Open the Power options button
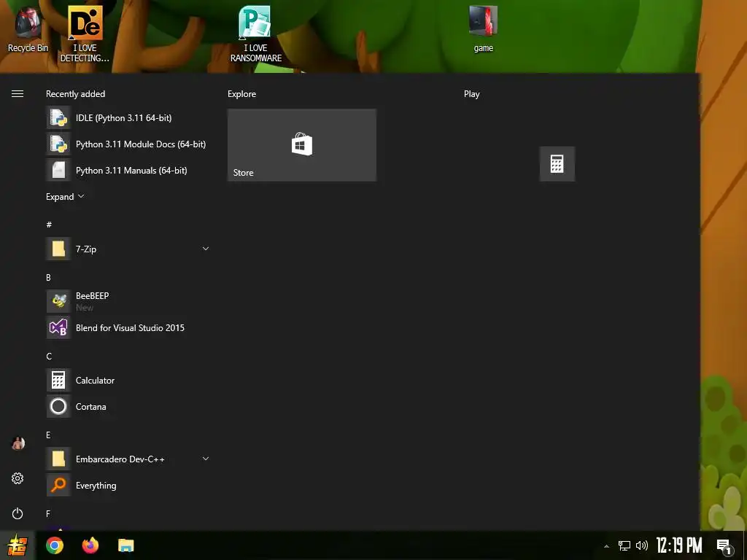The width and height of the screenshot is (747, 560). coord(18,513)
